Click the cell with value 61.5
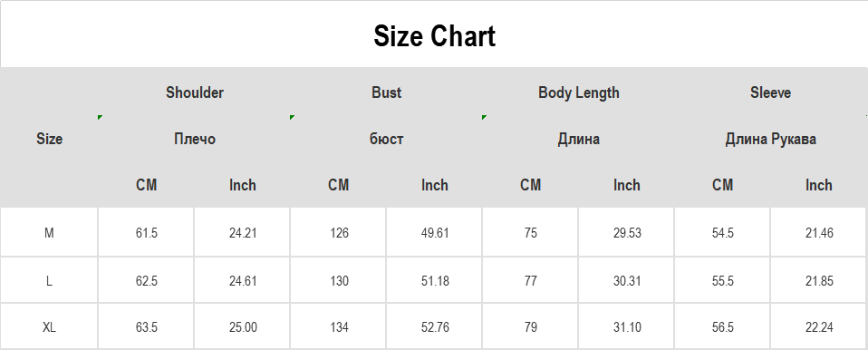Screen dimensions: 868x350 coord(146,233)
